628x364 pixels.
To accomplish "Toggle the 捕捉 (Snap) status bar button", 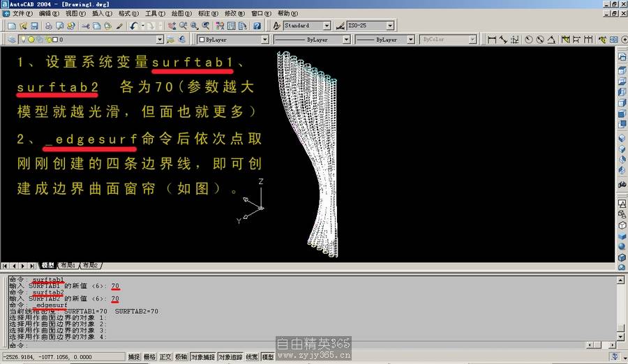I will pos(133,357).
